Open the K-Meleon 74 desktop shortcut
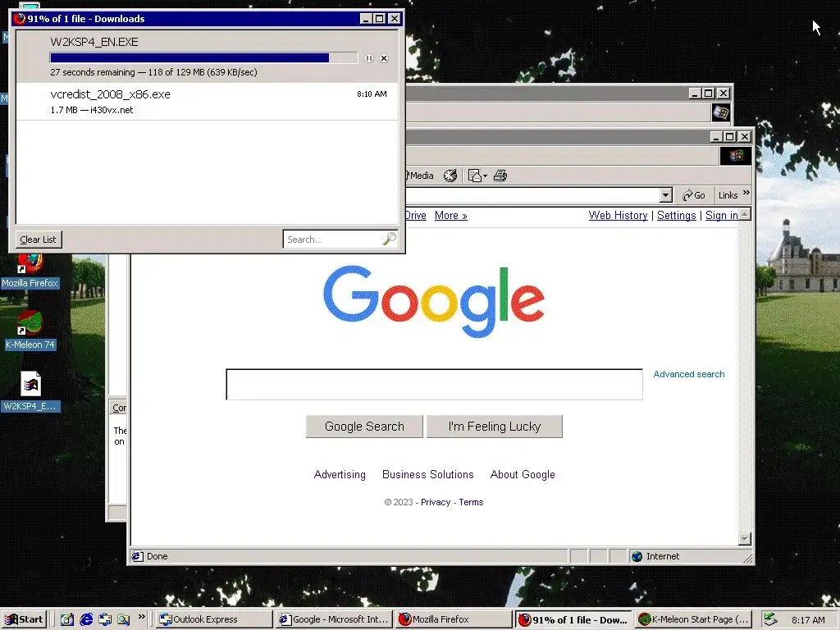Screen dimensions: 840x630 30,331
